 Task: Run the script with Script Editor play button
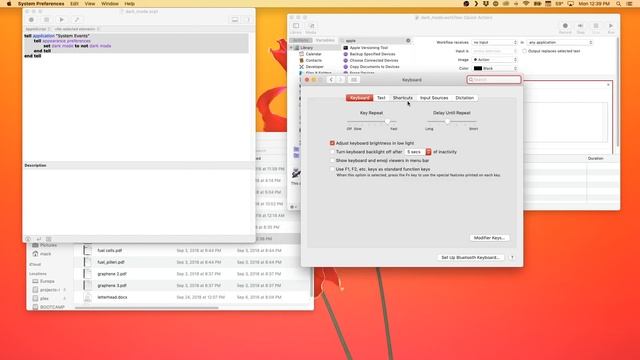pos(62,20)
